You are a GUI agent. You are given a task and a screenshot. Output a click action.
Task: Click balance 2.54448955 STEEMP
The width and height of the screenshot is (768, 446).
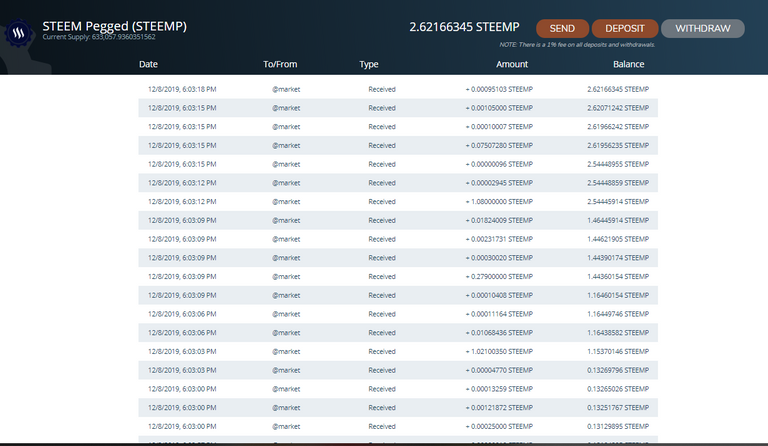pyautogui.click(x=618, y=164)
